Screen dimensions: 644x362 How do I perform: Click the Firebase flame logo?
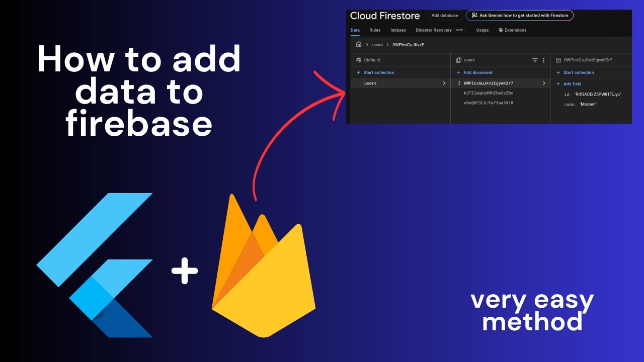264,265
